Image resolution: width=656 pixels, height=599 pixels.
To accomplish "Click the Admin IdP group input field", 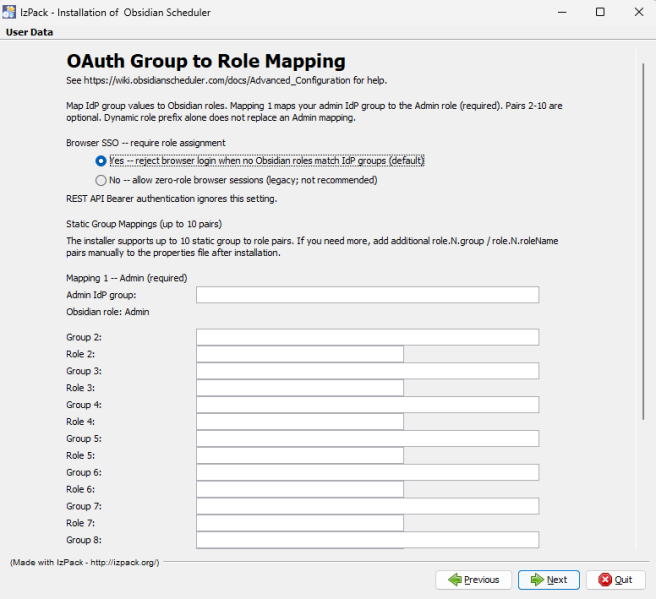I will (367, 295).
